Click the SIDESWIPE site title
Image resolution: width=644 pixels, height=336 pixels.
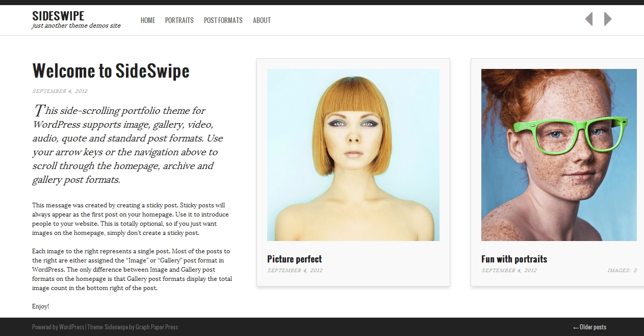click(x=58, y=16)
